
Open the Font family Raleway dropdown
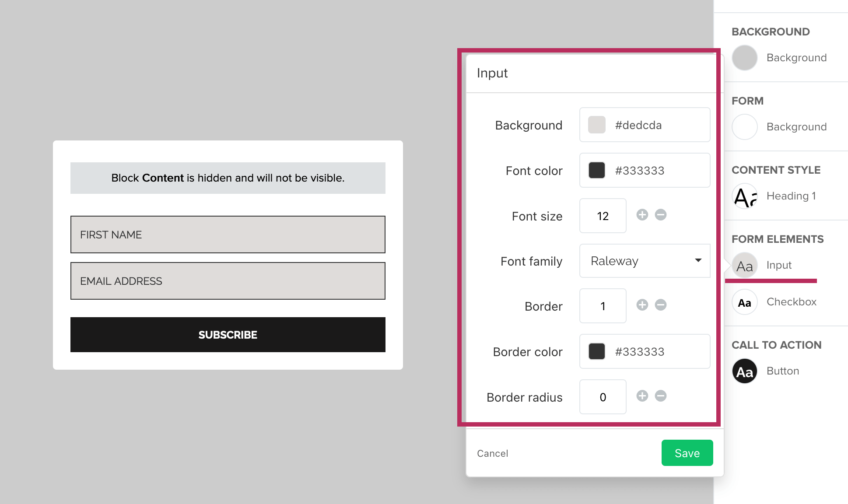click(645, 261)
